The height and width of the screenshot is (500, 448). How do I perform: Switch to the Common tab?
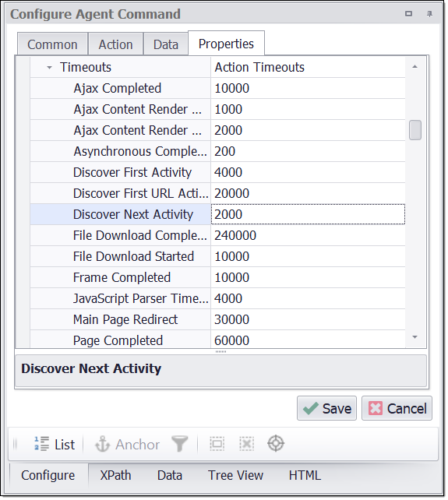tap(52, 44)
